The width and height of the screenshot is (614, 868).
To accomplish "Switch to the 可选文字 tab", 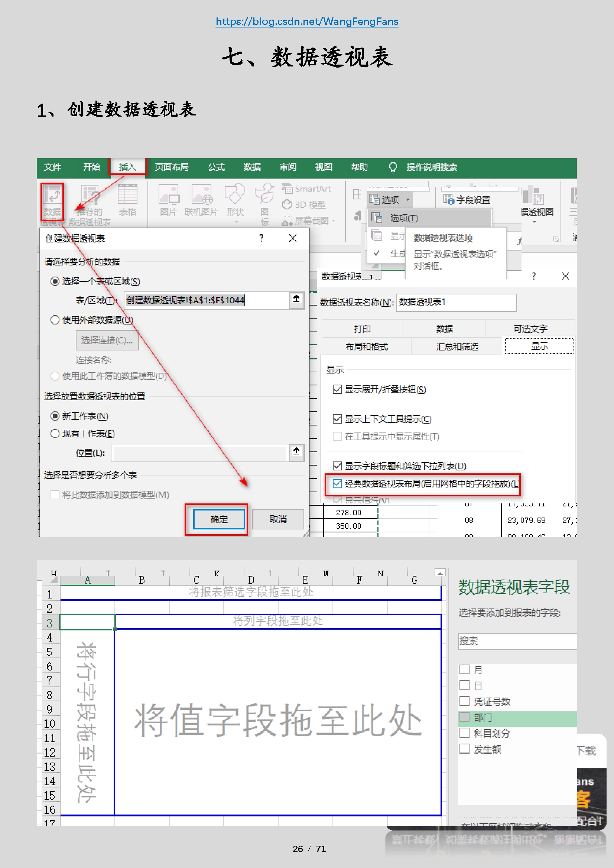I will click(530, 329).
